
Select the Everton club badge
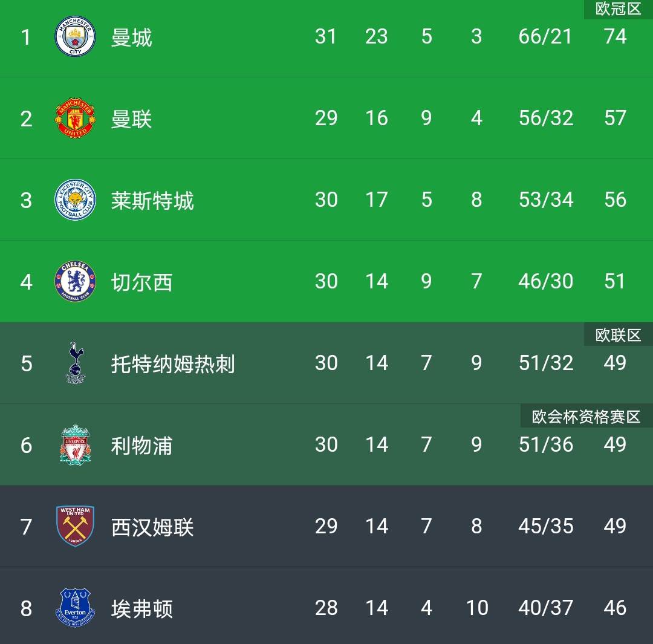[76, 608]
